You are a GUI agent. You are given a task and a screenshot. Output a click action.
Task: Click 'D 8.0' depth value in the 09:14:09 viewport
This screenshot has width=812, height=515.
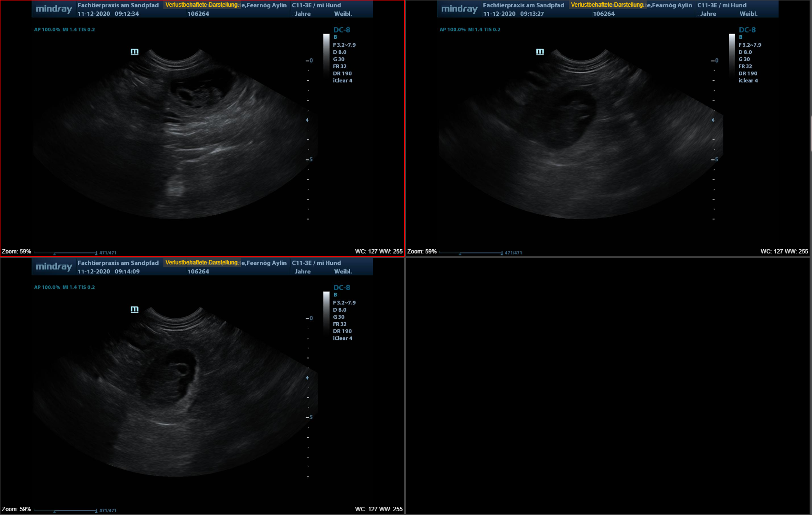tap(340, 310)
